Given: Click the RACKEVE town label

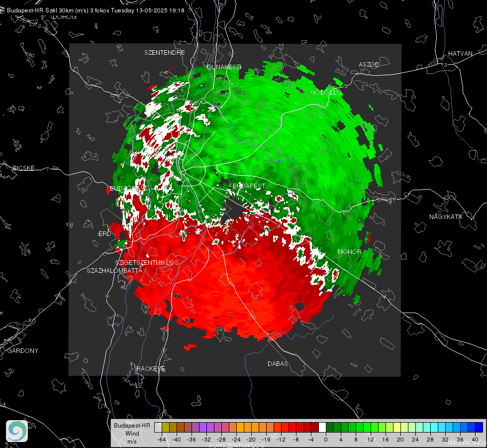Looking at the screenshot, I should 151,369.
